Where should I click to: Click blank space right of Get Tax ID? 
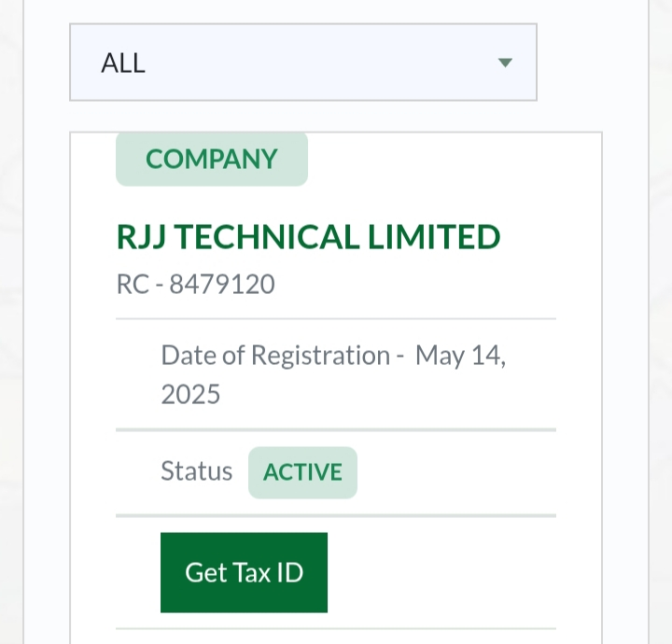441,572
